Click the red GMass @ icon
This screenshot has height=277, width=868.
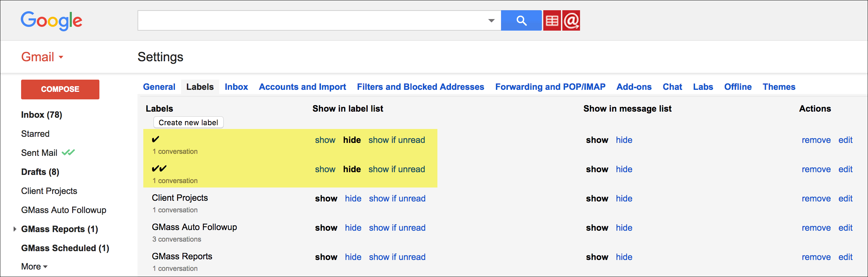pos(571,21)
